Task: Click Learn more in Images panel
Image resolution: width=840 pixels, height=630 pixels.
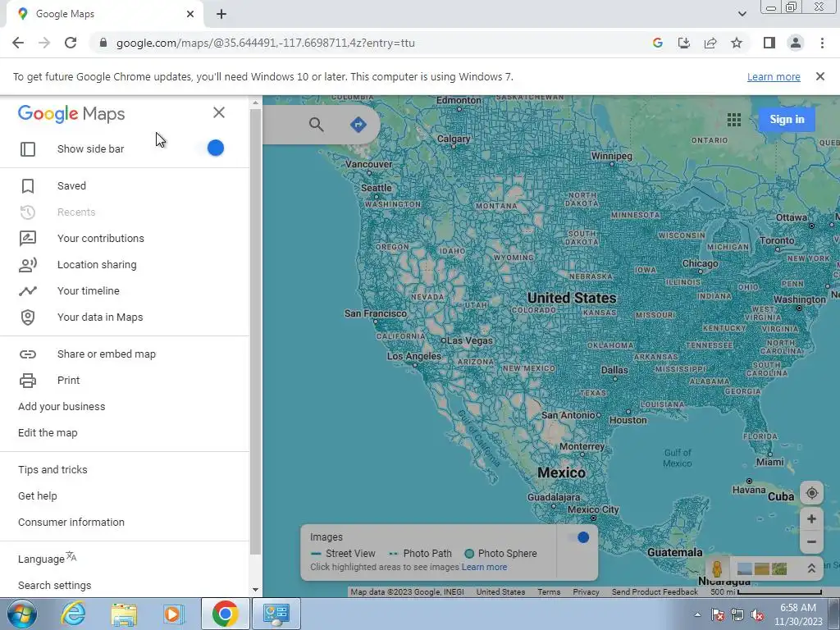Action: click(484, 567)
